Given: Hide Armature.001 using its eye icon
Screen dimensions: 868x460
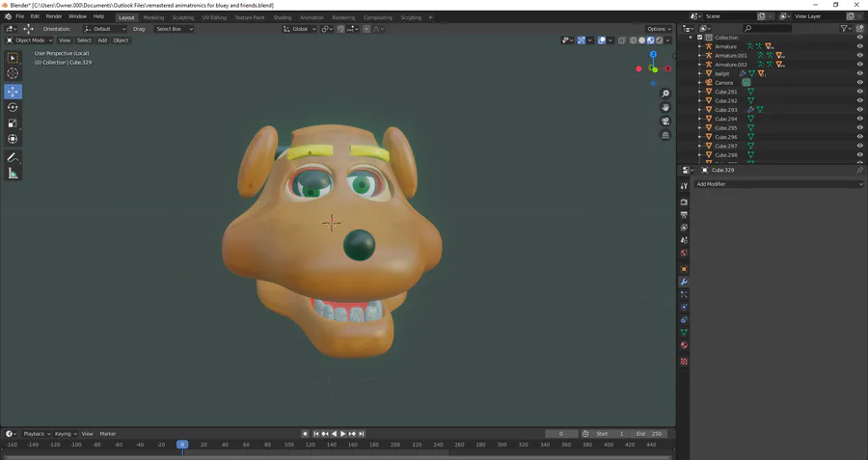Looking at the screenshot, I should (x=859, y=55).
